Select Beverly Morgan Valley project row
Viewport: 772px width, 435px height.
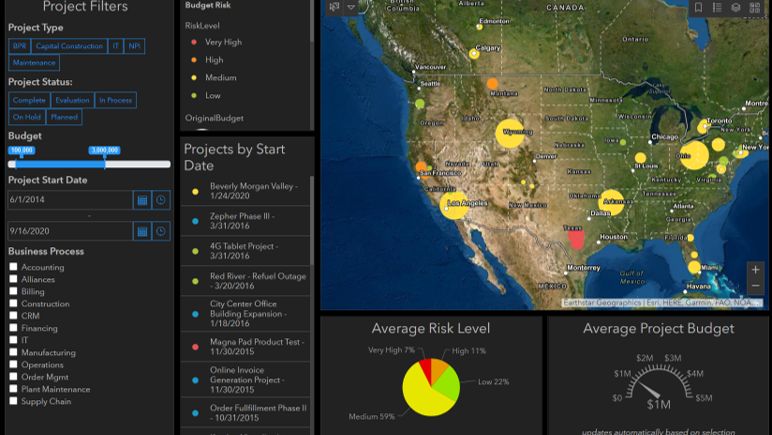[245, 191]
